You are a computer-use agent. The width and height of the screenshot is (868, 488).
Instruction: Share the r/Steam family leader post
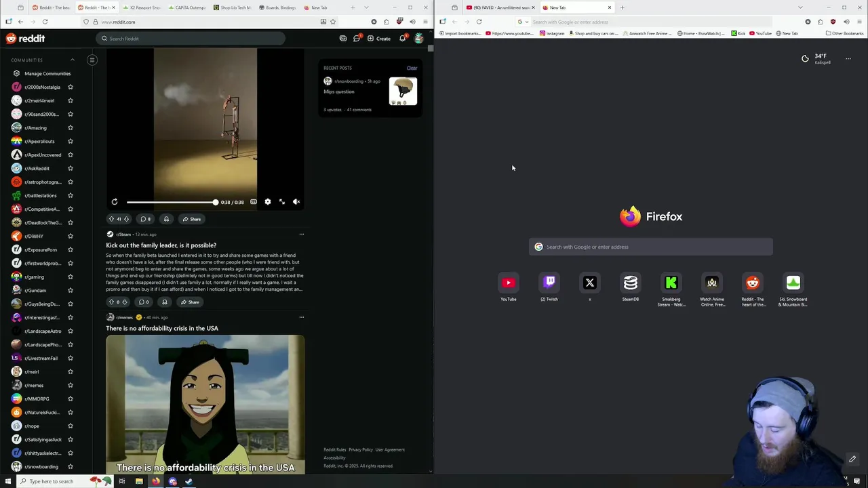click(x=190, y=302)
